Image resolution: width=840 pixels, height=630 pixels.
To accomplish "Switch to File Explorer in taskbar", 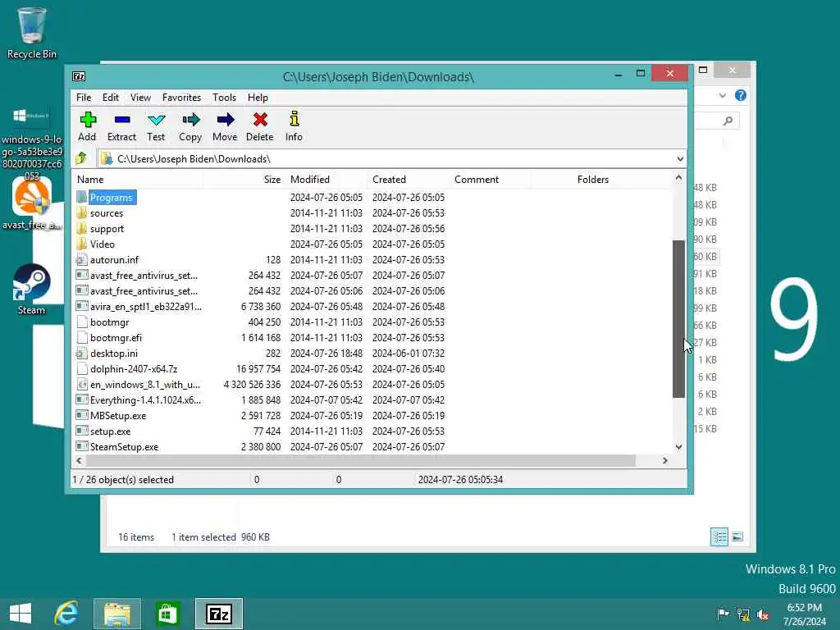I will pyautogui.click(x=117, y=614).
